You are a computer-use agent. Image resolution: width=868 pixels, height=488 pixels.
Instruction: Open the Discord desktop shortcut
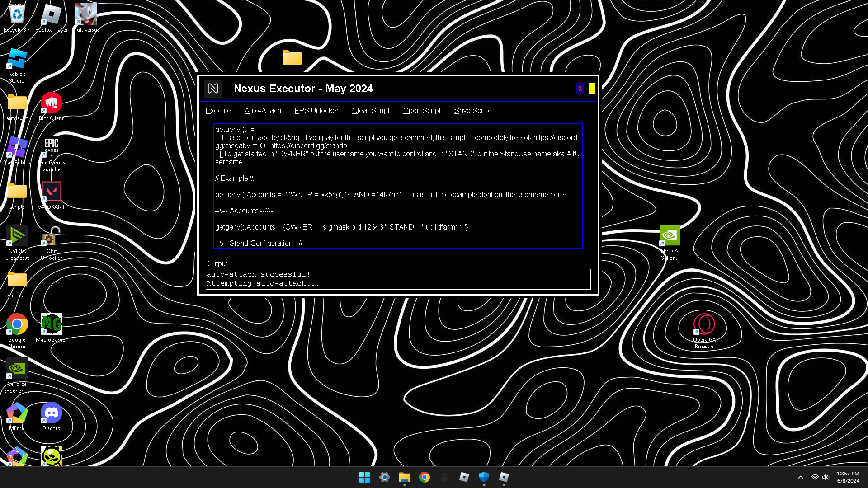(x=51, y=414)
